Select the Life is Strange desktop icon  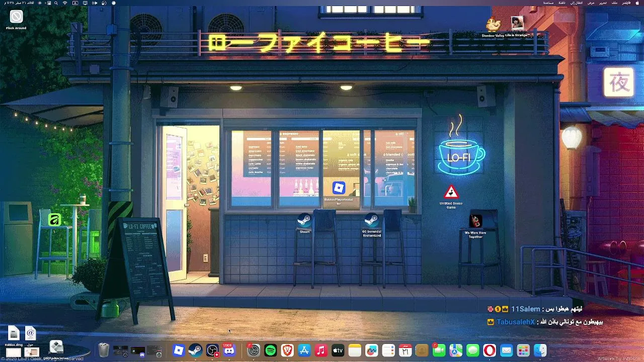click(x=517, y=23)
